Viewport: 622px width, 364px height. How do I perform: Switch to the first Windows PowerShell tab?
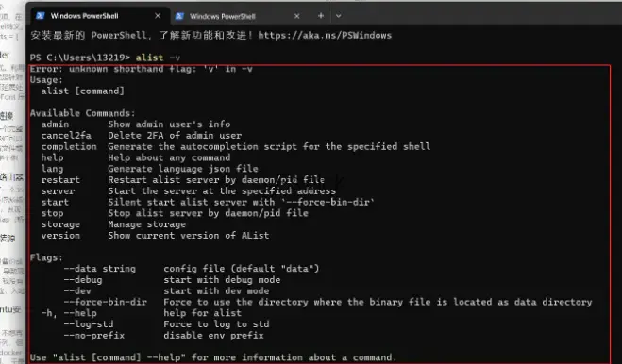99,16
